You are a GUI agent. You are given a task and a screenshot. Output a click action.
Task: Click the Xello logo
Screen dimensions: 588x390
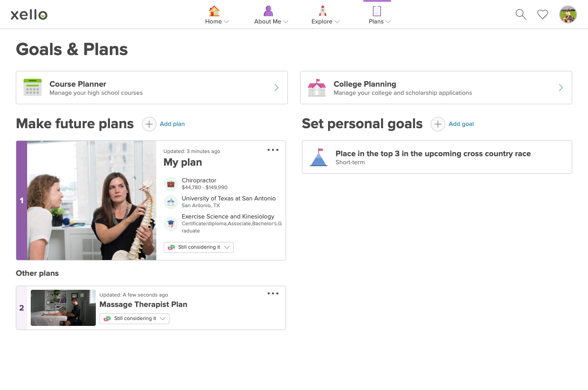pyautogui.click(x=29, y=15)
